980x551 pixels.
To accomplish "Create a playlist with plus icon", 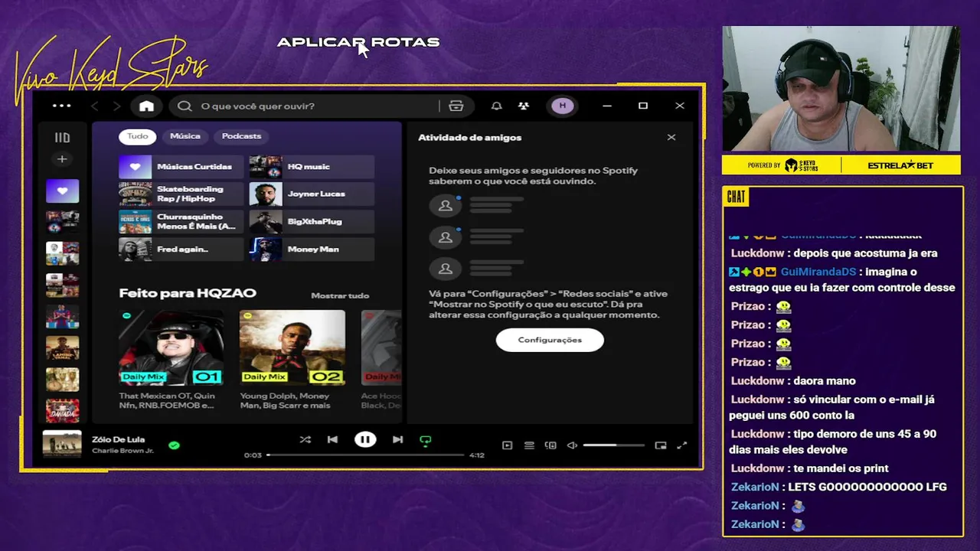I will (x=62, y=159).
